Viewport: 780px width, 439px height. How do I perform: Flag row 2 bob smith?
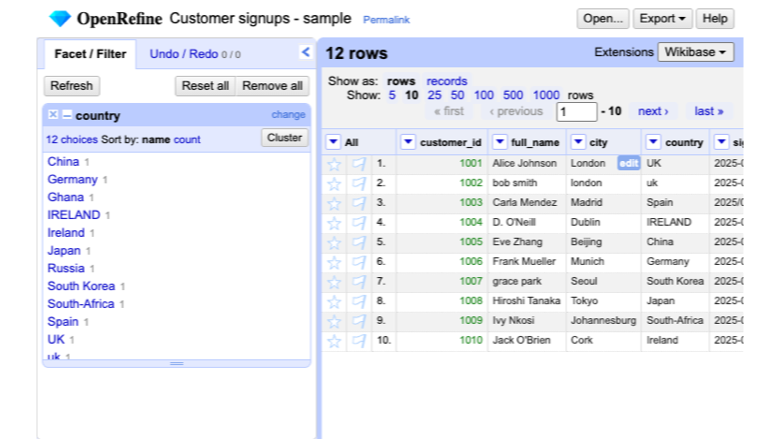coord(359,183)
